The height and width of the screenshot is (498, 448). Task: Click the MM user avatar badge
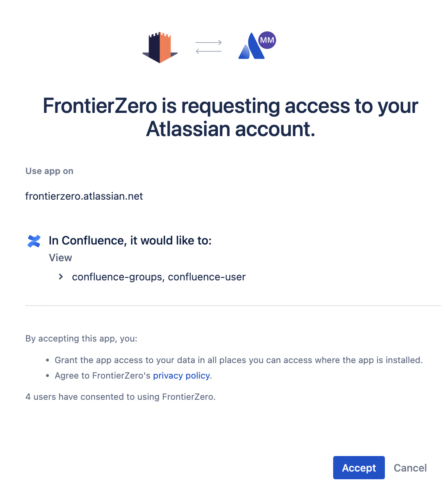point(267,40)
